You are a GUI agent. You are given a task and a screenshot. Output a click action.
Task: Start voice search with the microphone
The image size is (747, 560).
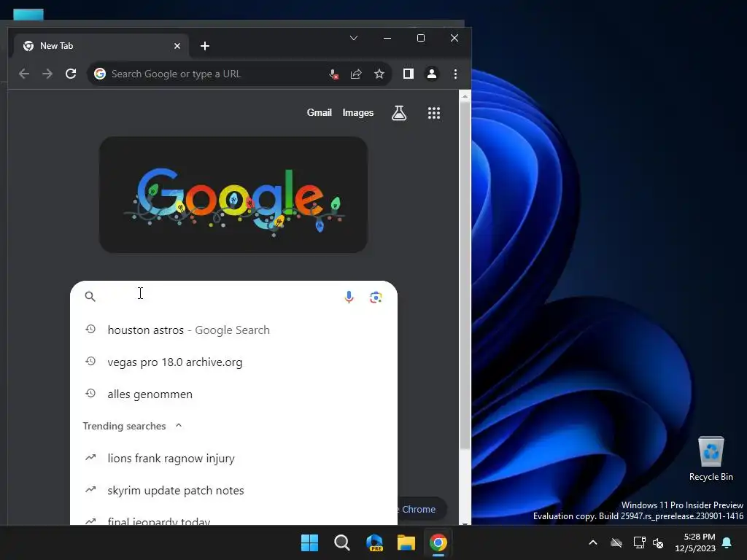tap(349, 297)
